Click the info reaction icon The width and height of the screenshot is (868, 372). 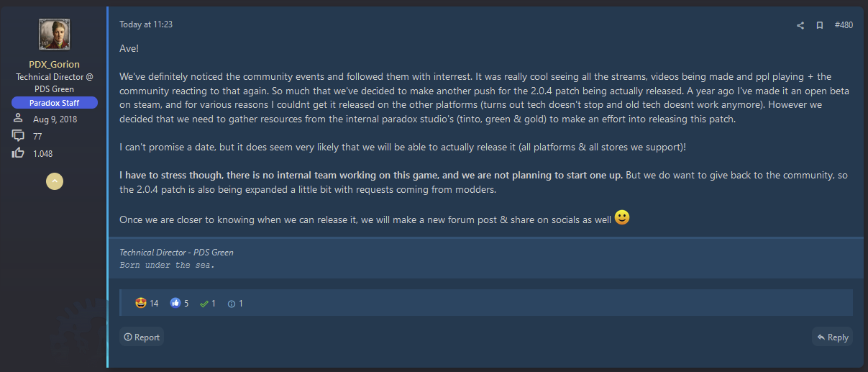(x=231, y=303)
